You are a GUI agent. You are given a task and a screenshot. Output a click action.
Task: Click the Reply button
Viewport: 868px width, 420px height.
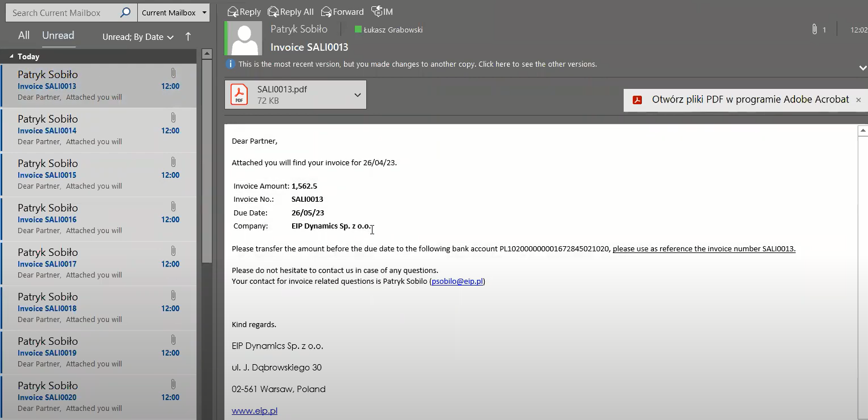[244, 11]
